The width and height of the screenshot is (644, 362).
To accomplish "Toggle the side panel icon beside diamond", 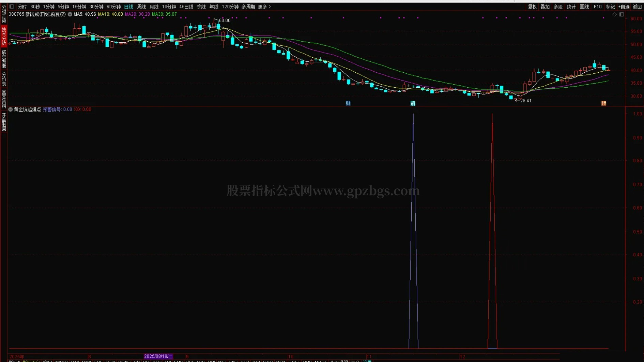I will coord(622,14).
